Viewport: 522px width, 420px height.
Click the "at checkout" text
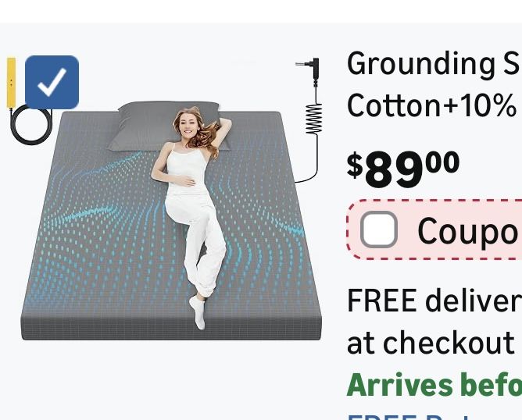(431, 341)
